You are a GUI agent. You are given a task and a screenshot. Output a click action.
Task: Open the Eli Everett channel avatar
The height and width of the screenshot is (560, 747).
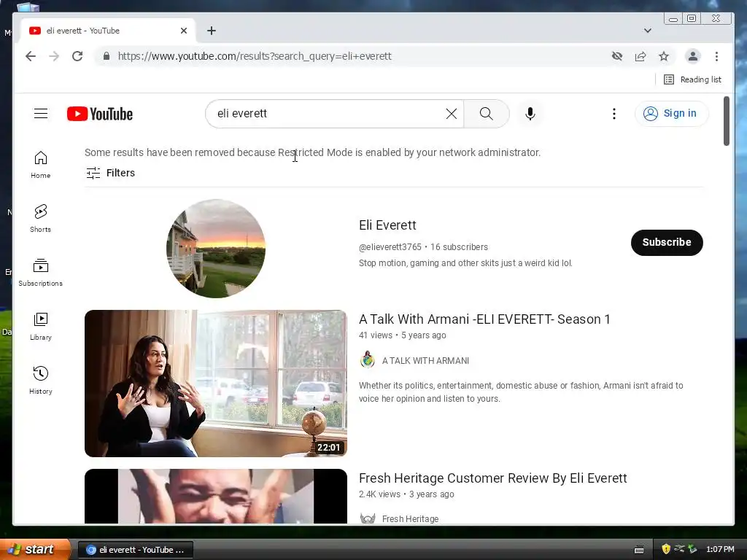coord(216,249)
